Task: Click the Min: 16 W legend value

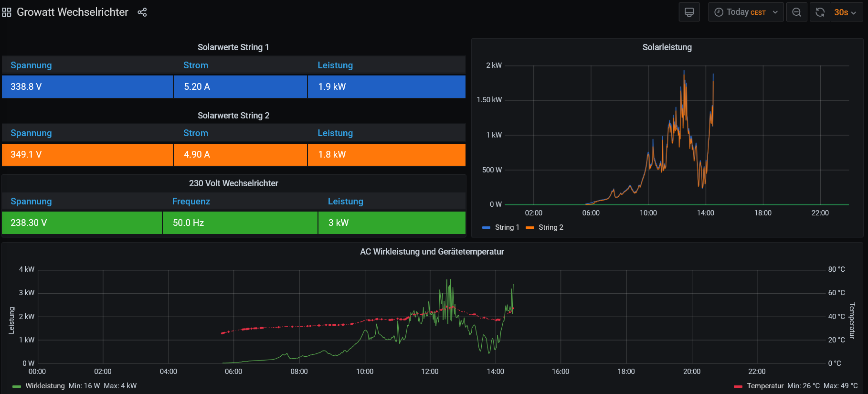Action: 84,386
